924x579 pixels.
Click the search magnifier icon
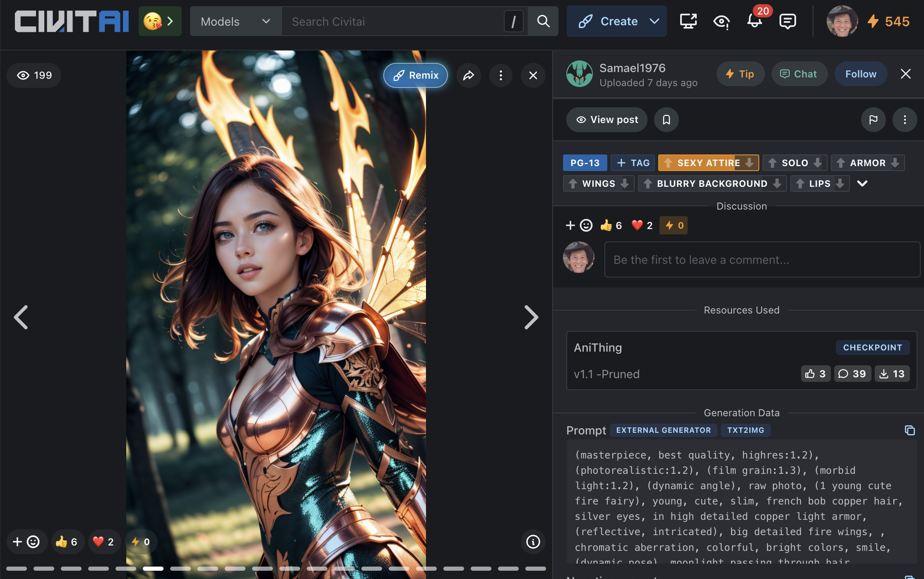click(543, 21)
